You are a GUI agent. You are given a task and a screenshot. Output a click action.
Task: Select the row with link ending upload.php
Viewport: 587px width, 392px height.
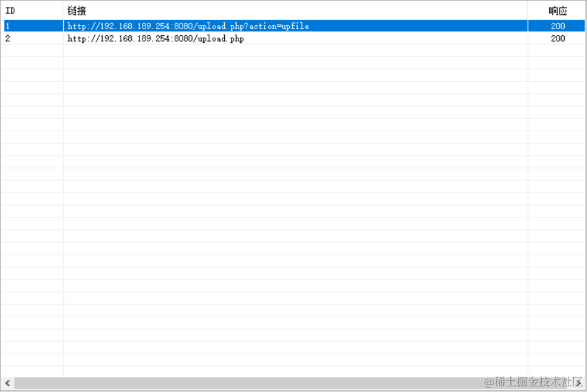point(294,38)
